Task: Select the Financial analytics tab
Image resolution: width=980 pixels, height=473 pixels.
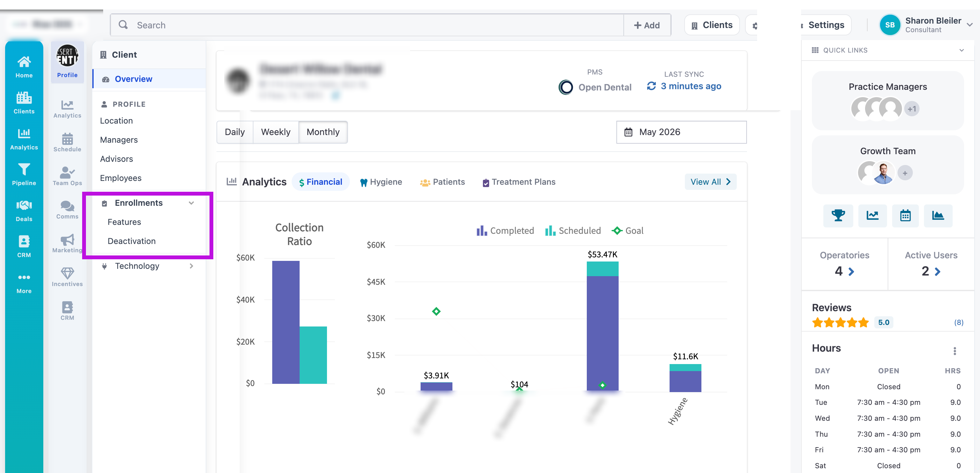Action: pyautogui.click(x=321, y=182)
